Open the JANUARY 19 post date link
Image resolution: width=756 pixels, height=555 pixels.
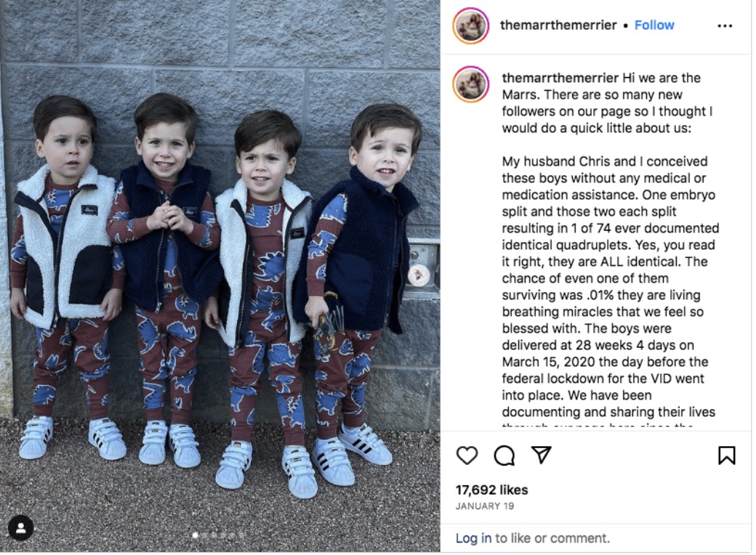tap(485, 506)
